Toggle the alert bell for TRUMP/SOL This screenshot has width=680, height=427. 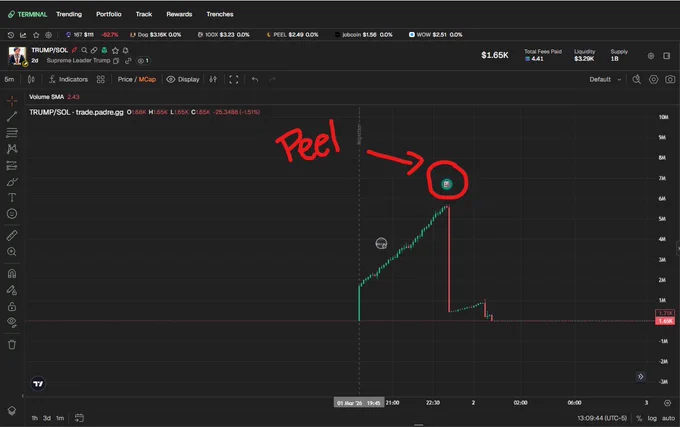125,50
